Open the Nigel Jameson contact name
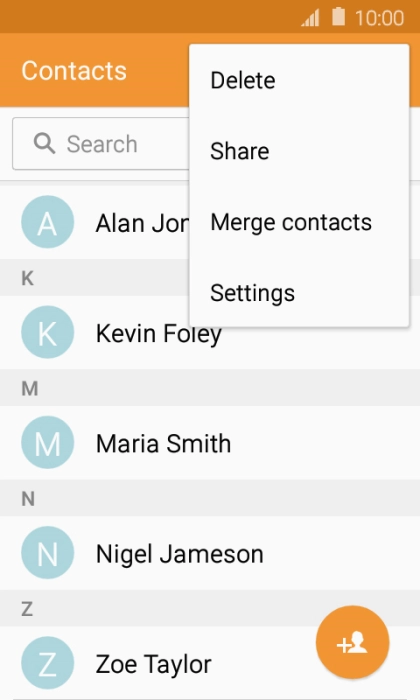The image size is (420, 700). click(x=180, y=554)
